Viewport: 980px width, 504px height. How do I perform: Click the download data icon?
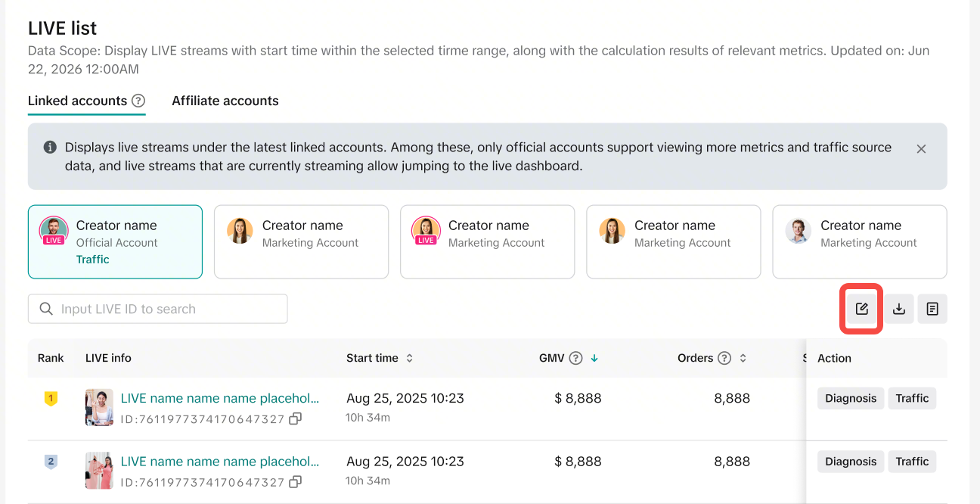click(899, 309)
